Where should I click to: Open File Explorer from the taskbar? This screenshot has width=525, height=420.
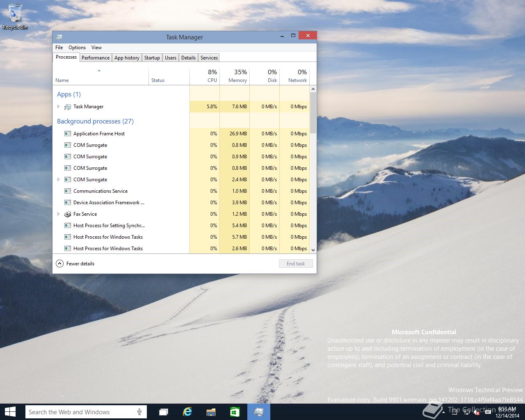[x=211, y=412]
